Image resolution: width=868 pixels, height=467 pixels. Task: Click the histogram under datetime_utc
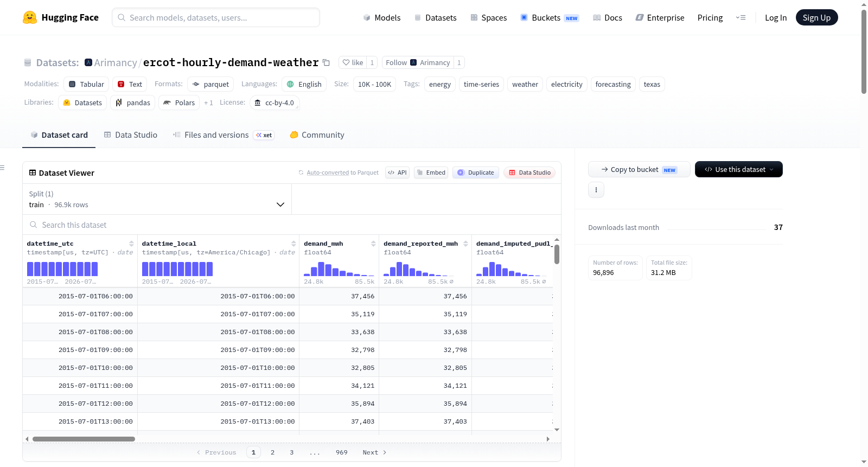62,269
